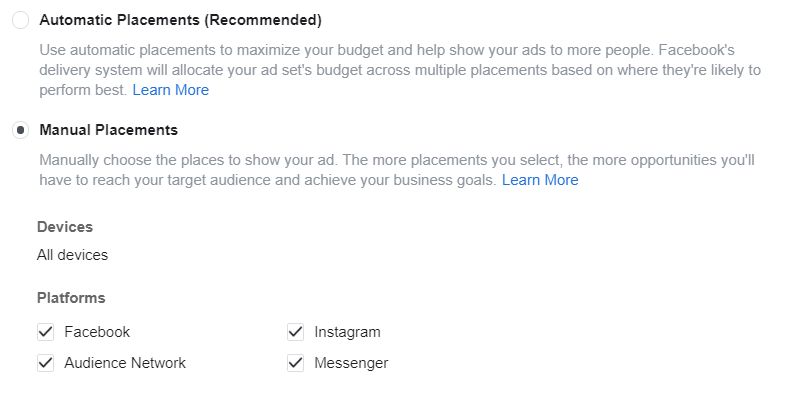Select the Automatic Placements radio button
The height and width of the screenshot is (394, 802).
click(x=20, y=20)
